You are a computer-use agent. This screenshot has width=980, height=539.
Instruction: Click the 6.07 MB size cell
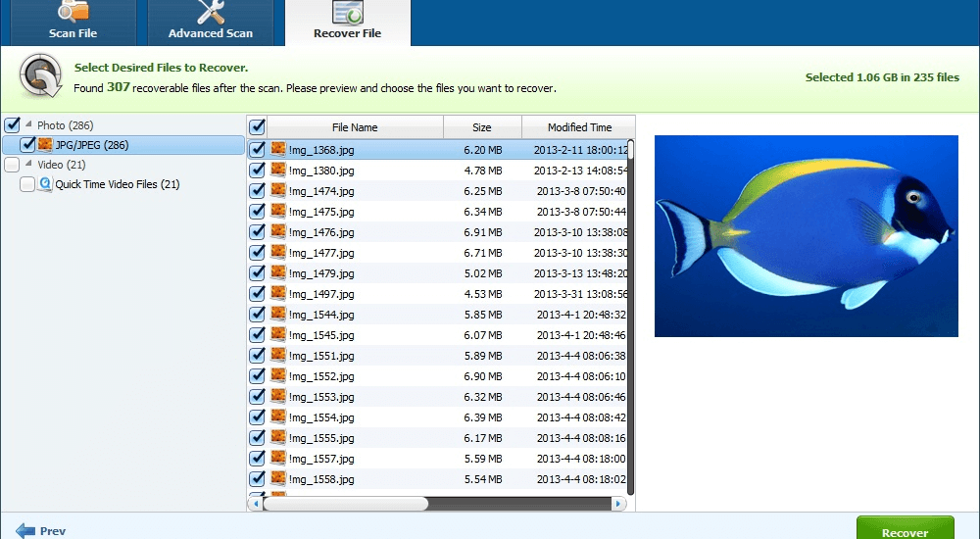click(x=482, y=335)
